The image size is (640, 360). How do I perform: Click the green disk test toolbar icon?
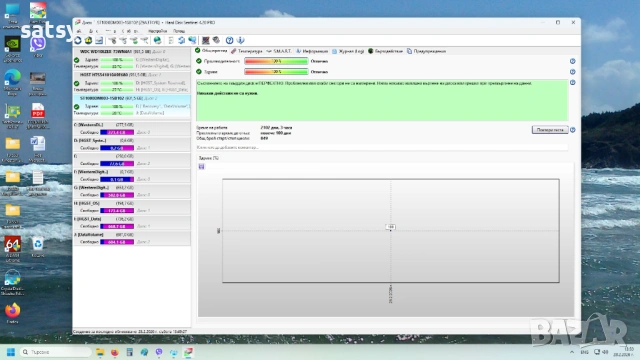coord(133,40)
